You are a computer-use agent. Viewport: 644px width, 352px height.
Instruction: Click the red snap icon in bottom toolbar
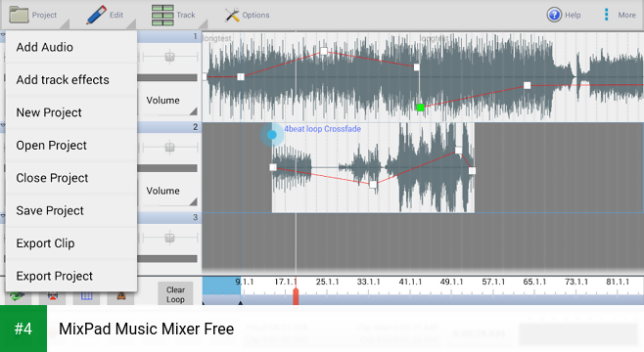point(52,296)
